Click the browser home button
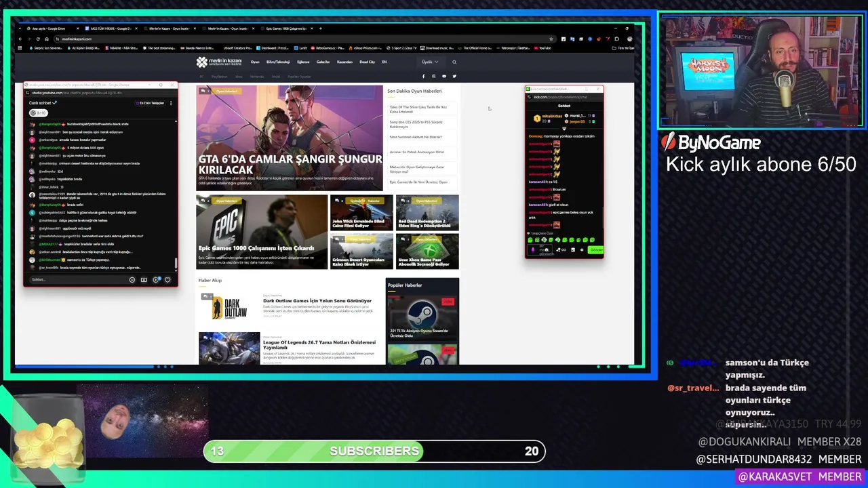This screenshot has height=488, width=868. 47,39
